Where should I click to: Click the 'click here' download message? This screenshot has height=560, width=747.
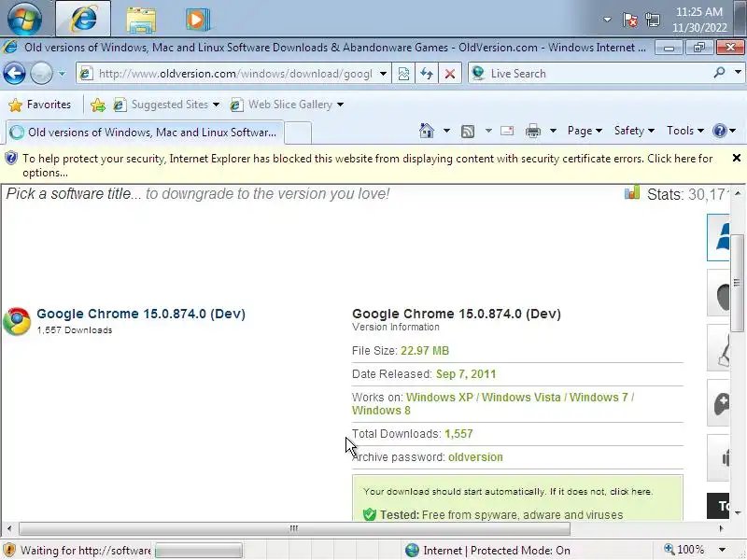(631, 492)
